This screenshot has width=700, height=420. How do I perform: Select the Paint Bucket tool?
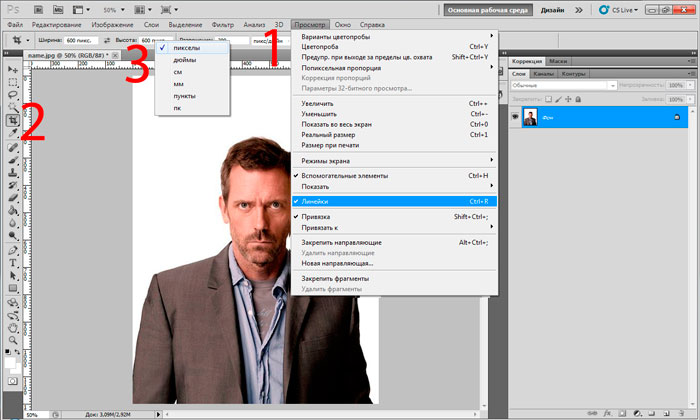(x=12, y=210)
